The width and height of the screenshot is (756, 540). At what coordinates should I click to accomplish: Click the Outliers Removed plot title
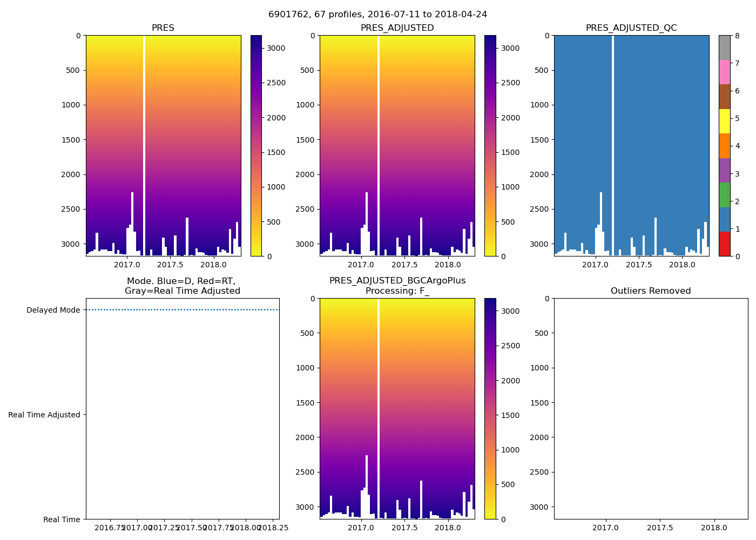pos(651,291)
